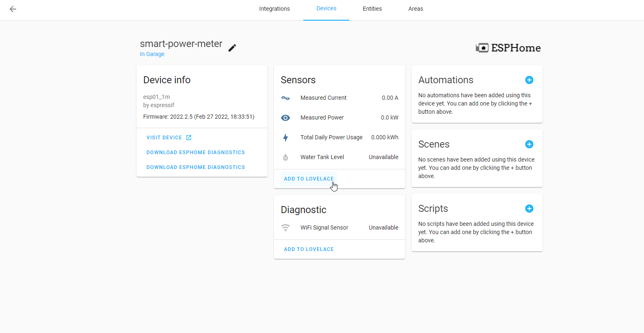Click the water drop icon for Water Tank Level

point(285,157)
